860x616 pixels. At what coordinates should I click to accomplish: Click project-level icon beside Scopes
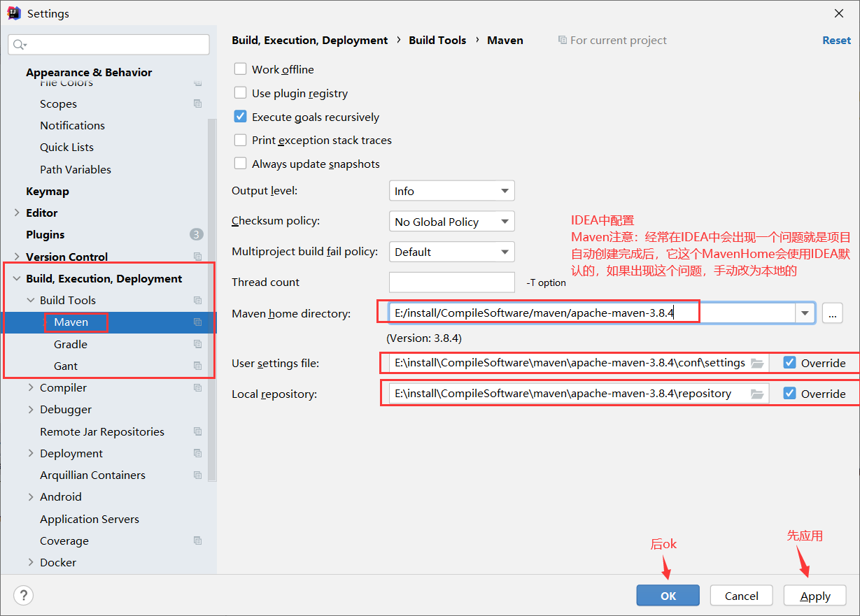[197, 103]
